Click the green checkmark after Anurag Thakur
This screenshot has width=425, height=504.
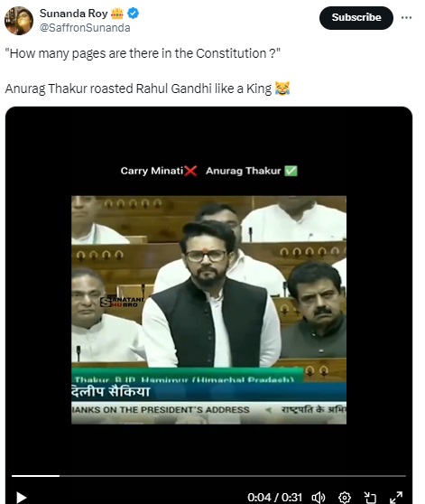291,171
